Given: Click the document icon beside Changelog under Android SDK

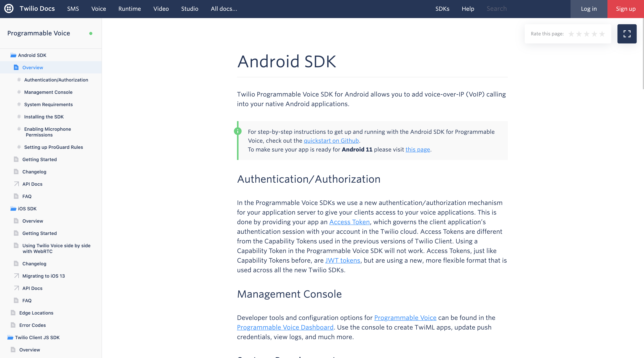Looking at the screenshot, I should (x=16, y=172).
